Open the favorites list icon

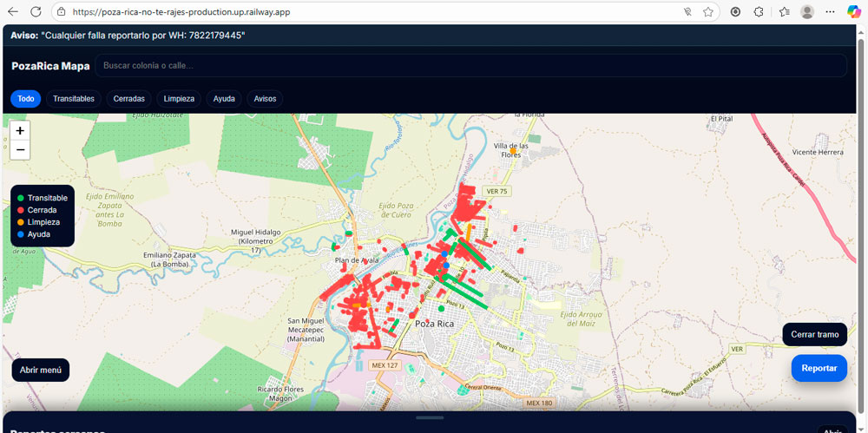[784, 12]
